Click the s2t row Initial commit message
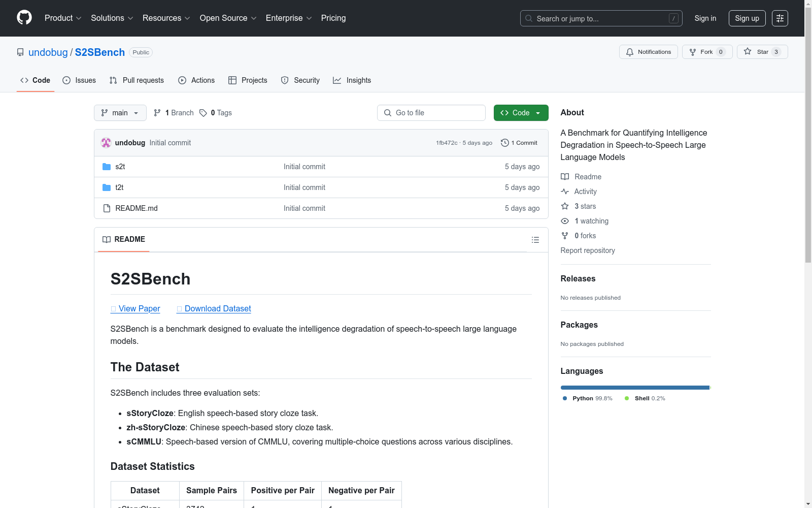Screen dimensions: 812x508 click(x=304, y=167)
